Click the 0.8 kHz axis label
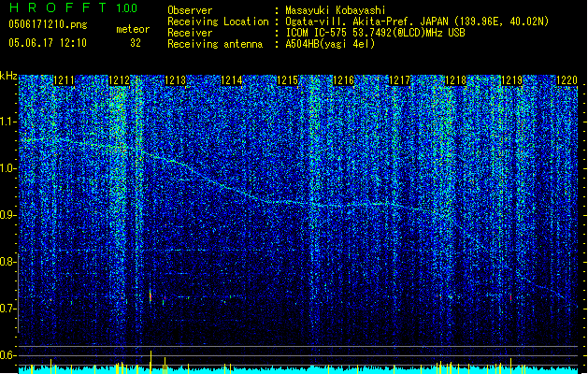588x374 pixels. coord(8,262)
